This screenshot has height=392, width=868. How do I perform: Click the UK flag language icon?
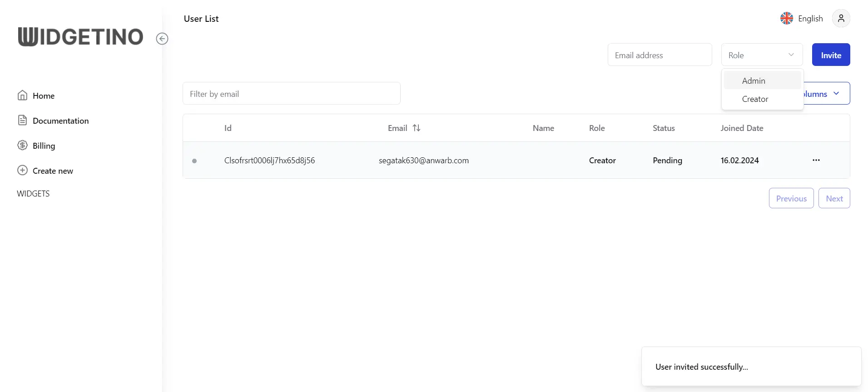[x=786, y=19]
